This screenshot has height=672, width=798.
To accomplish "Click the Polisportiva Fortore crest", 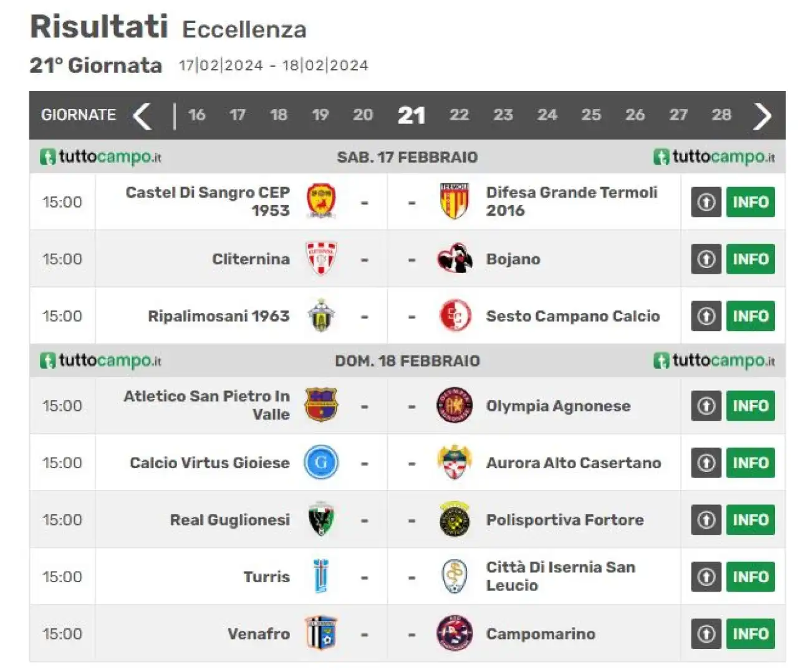I will [454, 519].
